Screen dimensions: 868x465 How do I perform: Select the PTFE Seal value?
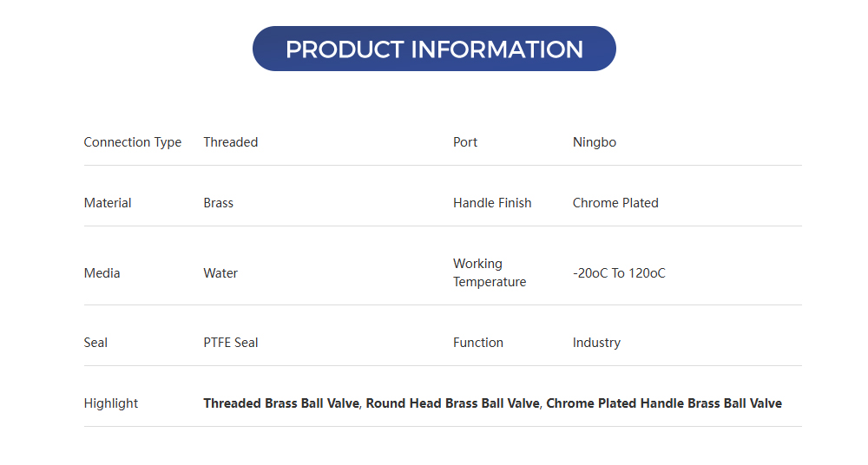(231, 343)
